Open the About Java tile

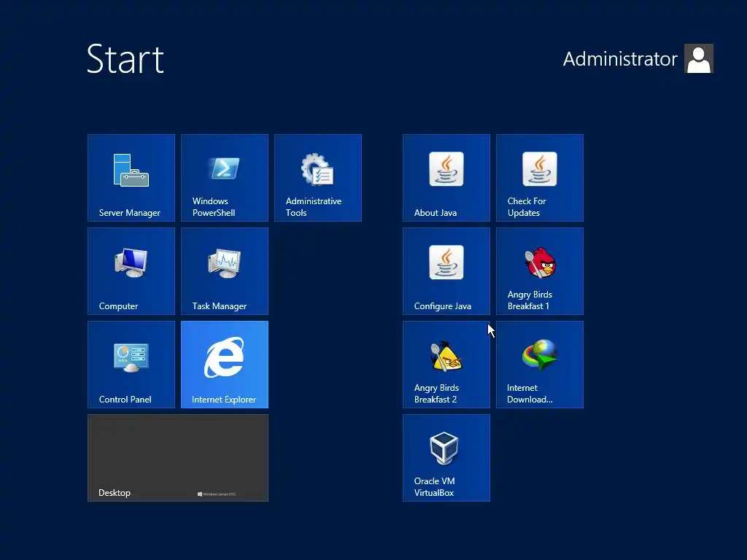pyautogui.click(x=446, y=178)
